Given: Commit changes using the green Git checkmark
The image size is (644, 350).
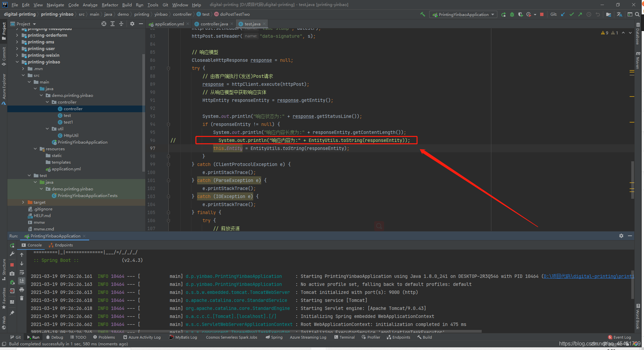Looking at the screenshot, I should [572, 14].
